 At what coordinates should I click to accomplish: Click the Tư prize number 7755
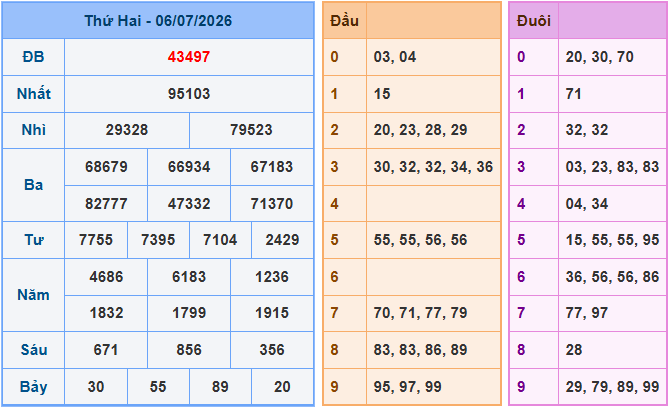[x=96, y=240]
